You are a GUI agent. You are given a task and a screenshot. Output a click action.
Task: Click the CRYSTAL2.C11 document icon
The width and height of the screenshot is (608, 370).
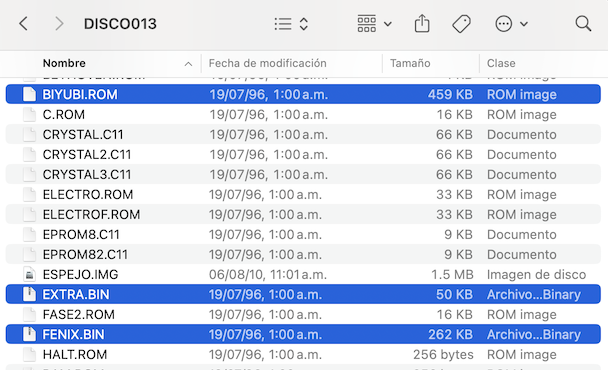coord(29,154)
